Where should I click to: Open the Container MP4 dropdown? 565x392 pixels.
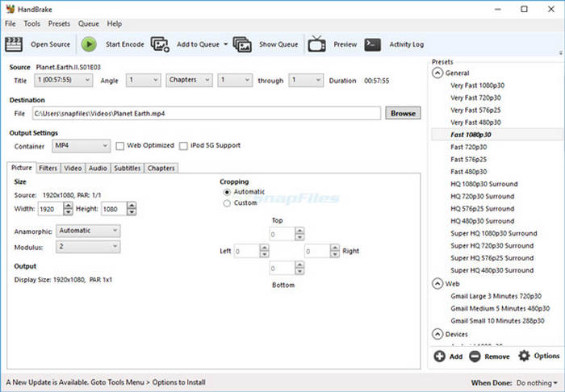tap(81, 146)
